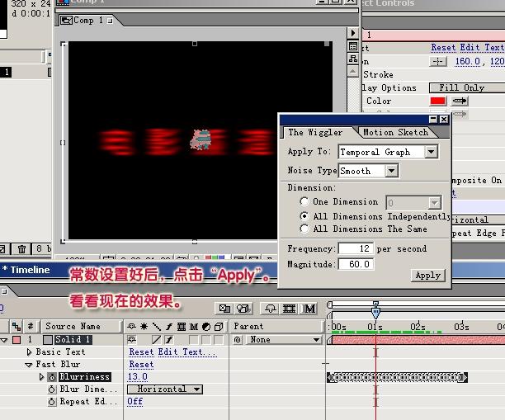Click the comp family flowchart icon
The width and height of the screenshot is (505, 420).
pyautogui.click(x=353, y=59)
